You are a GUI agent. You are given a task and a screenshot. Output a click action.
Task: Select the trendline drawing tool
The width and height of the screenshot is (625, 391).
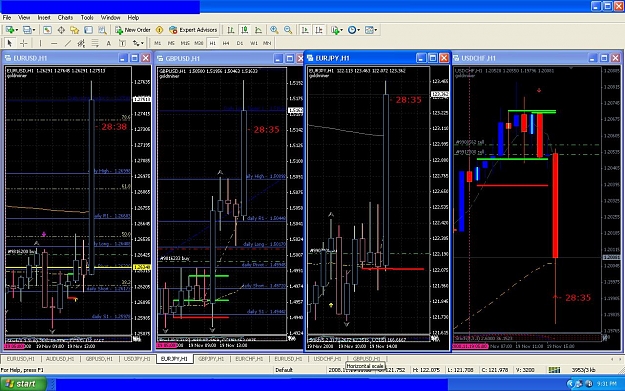point(68,43)
